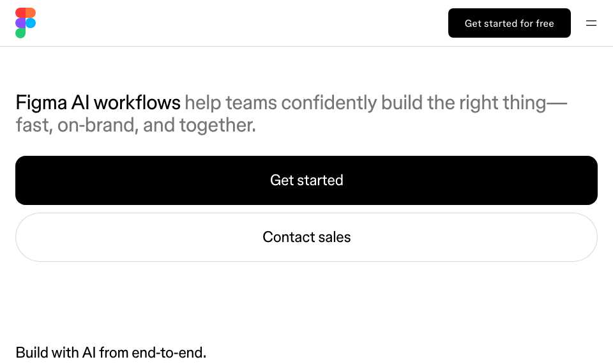This screenshot has height=364, width=613.
Task: Click the orange top-right segment of the Figma logo
Action: (x=31, y=13)
